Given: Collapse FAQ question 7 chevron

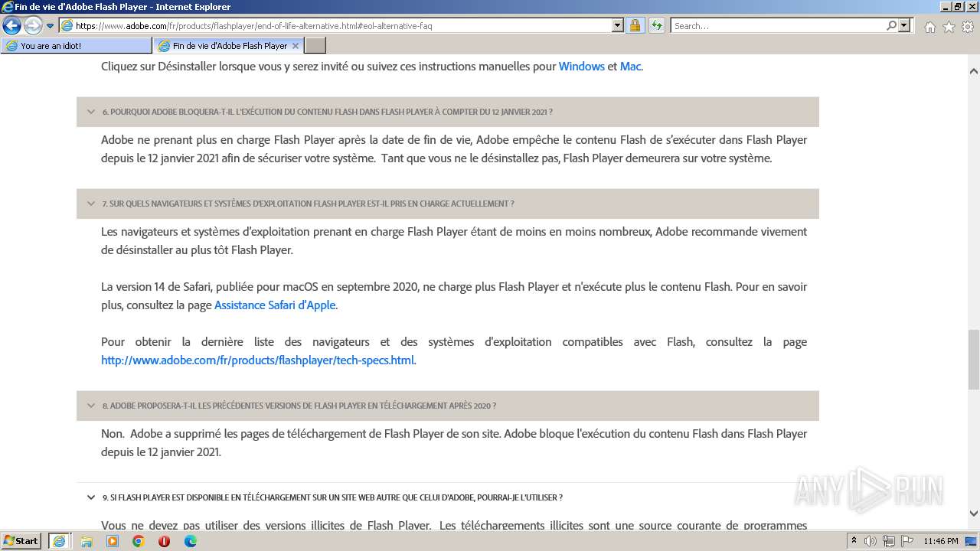Looking at the screenshot, I should pyautogui.click(x=91, y=204).
